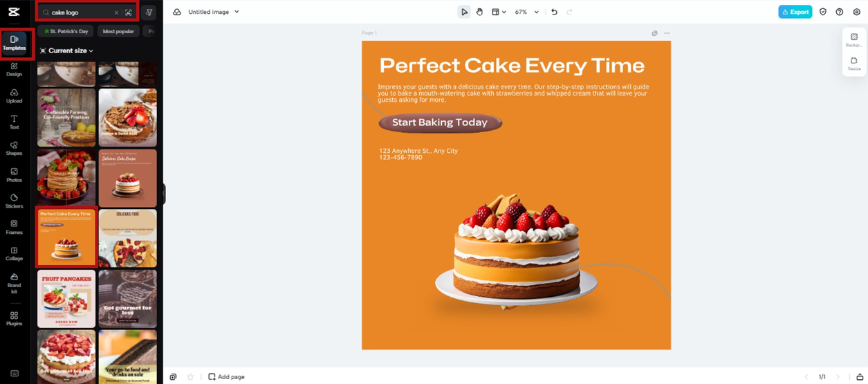This screenshot has height=384, width=868.
Task: Redo the last action
Action: click(x=570, y=12)
